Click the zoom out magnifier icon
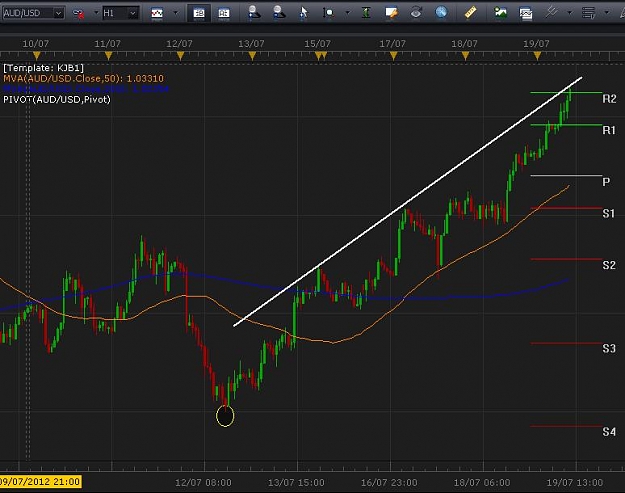 279,12
